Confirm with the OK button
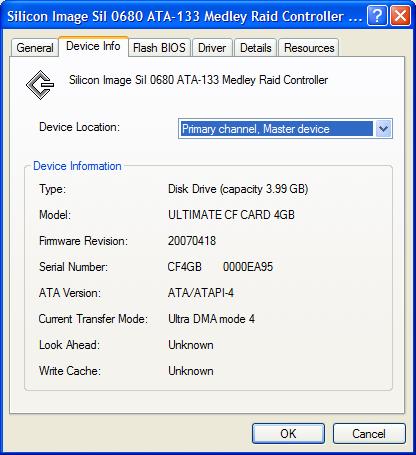Image resolution: width=416 pixels, height=455 pixels. [288, 434]
